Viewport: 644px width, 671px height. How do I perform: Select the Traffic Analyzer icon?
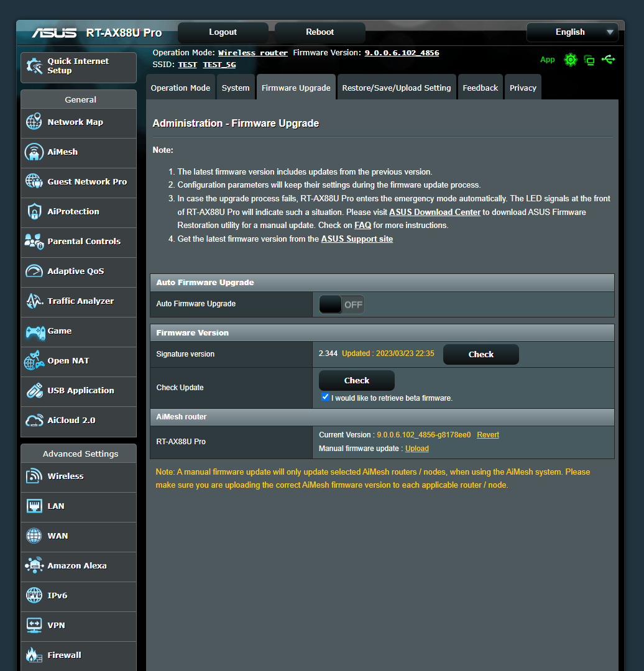pyautogui.click(x=34, y=301)
